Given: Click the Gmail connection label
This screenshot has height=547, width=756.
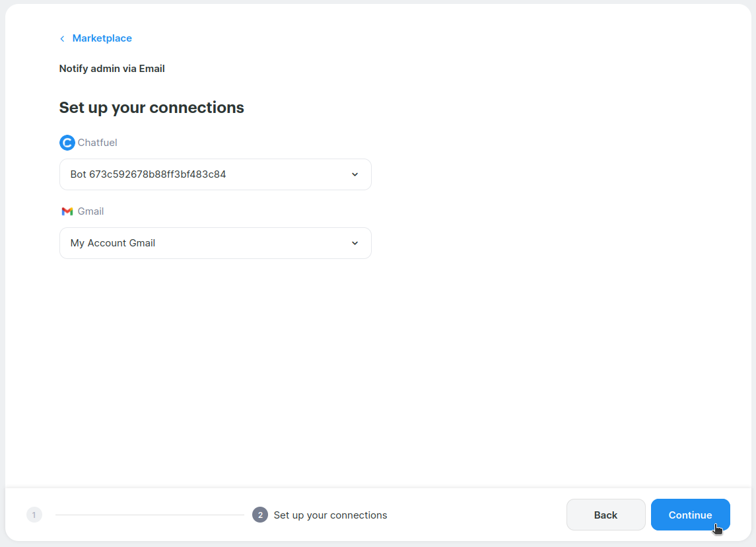Looking at the screenshot, I should click(x=90, y=211).
